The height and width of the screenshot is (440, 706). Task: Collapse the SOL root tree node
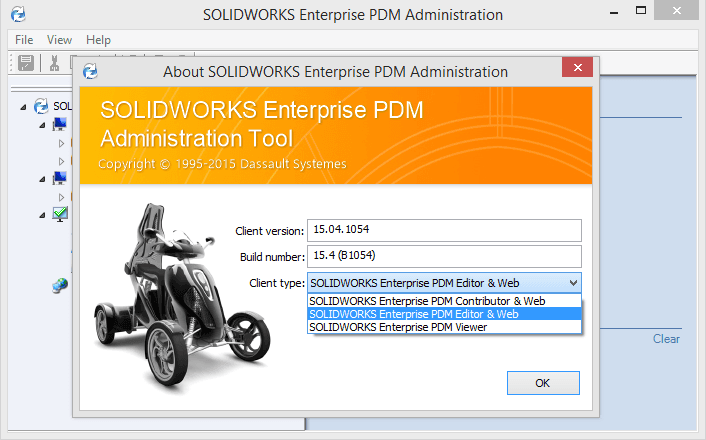click(x=23, y=107)
